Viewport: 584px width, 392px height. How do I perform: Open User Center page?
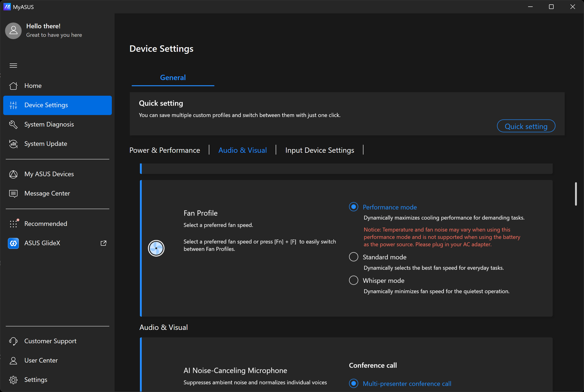(x=58, y=360)
